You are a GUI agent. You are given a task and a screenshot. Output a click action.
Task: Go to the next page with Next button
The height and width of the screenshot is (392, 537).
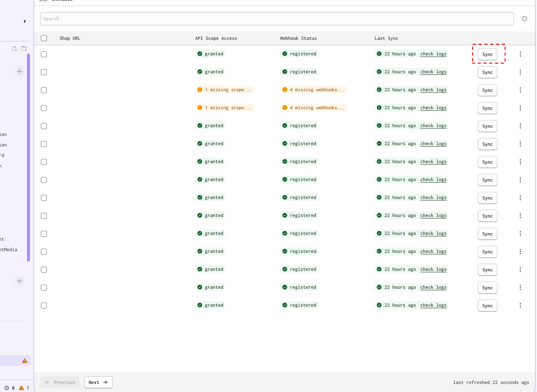(x=98, y=382)
